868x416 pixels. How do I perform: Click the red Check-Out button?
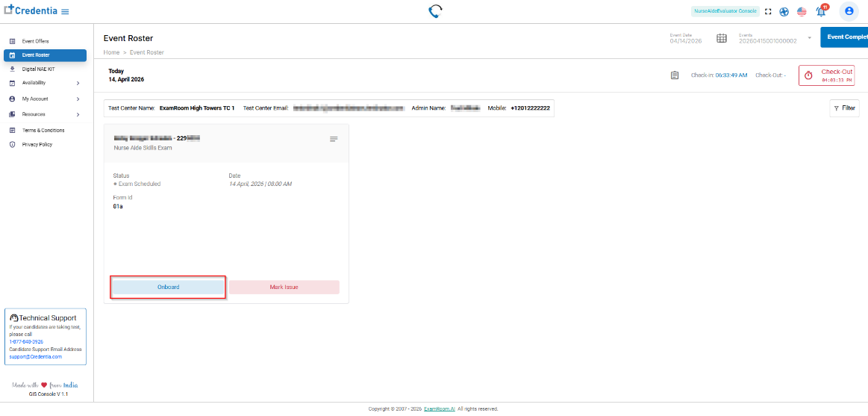pyautogui.click(x=826, y=75)
